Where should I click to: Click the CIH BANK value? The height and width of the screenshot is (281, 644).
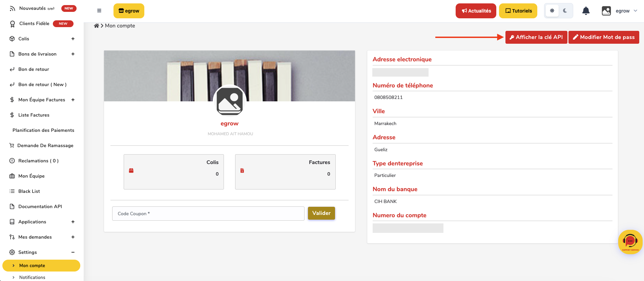(386, 201)
